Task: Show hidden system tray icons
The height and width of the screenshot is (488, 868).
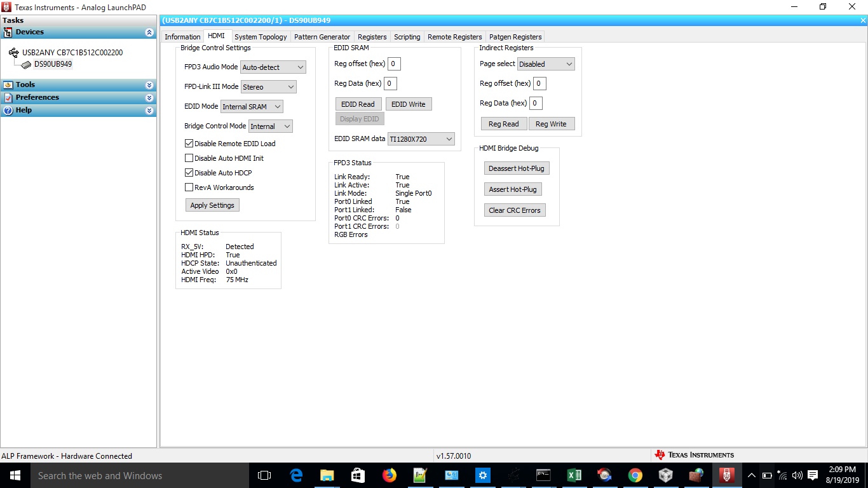Action: 751,475
